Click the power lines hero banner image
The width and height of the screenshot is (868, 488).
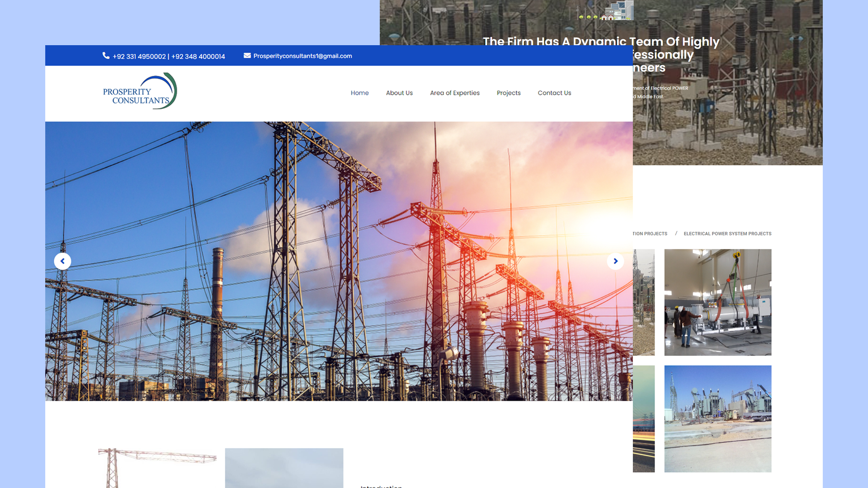click(x=339, y=226)
